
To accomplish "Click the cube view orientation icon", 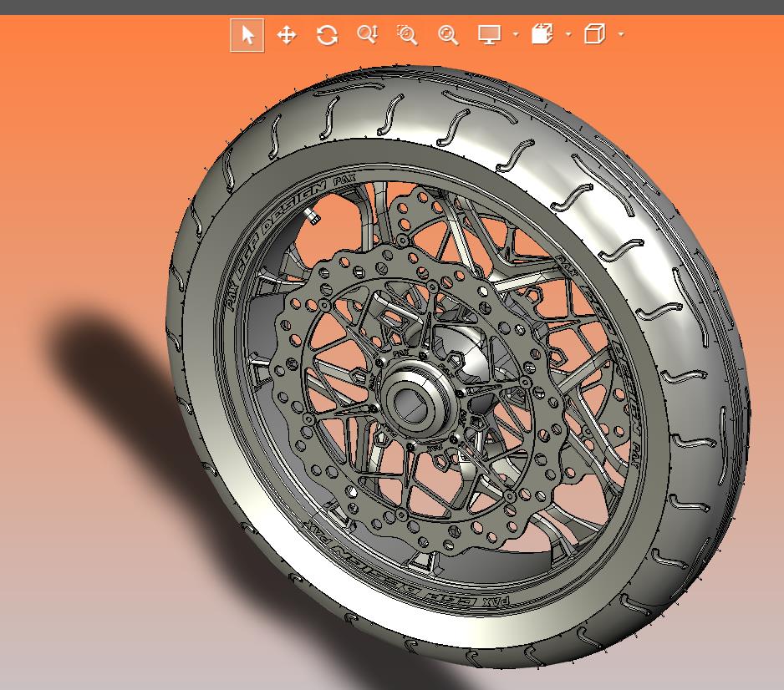I will coord(594,34).
